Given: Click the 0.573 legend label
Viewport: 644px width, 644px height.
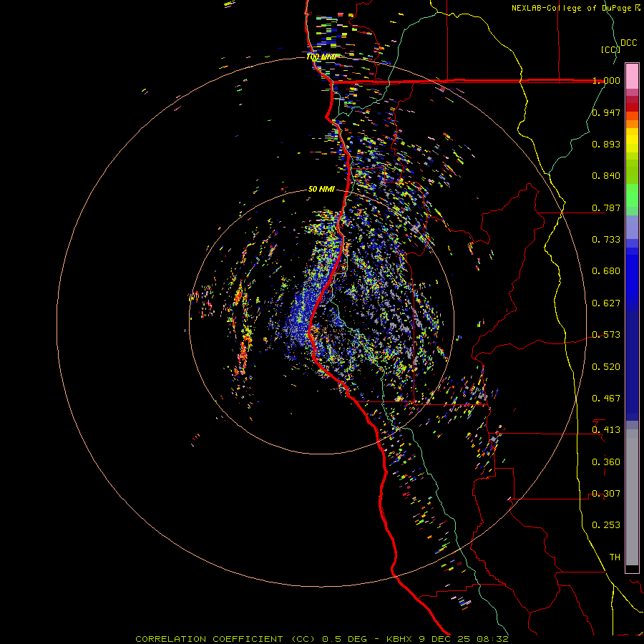Looking at the screenshot, I should [x=606, y=335].
